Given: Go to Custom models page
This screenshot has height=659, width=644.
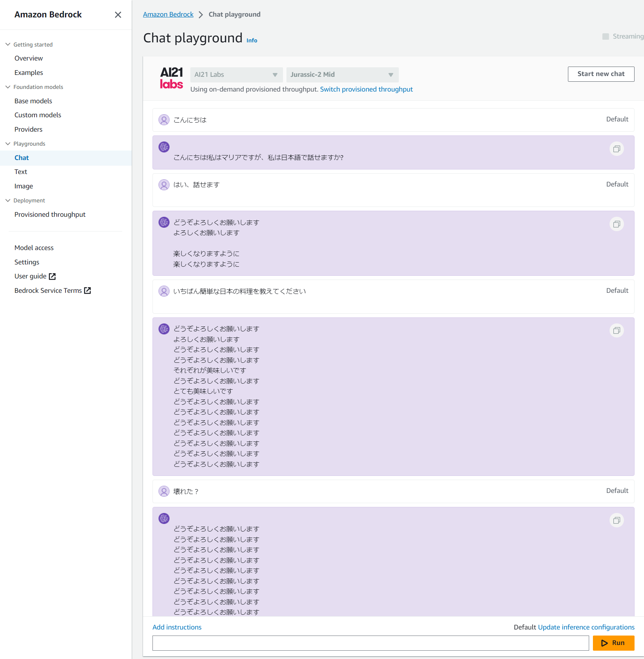Looking at the screenshot, I should 38,115.
